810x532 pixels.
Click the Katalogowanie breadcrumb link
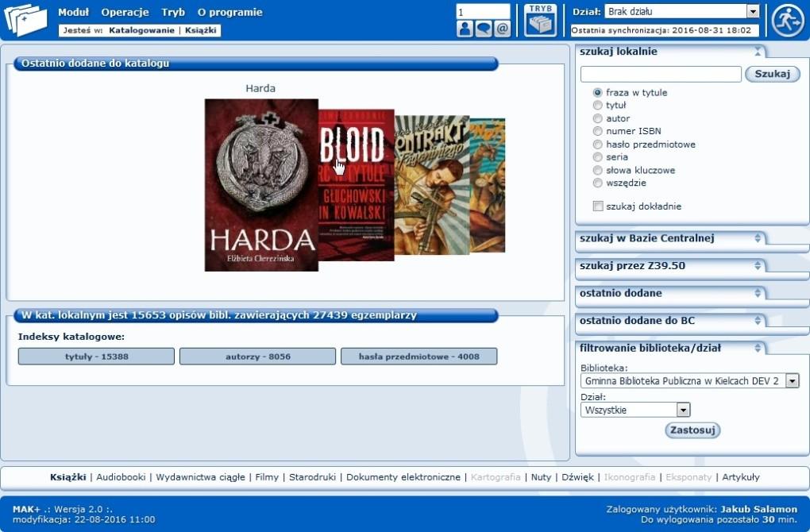click(x=141, y=30)
